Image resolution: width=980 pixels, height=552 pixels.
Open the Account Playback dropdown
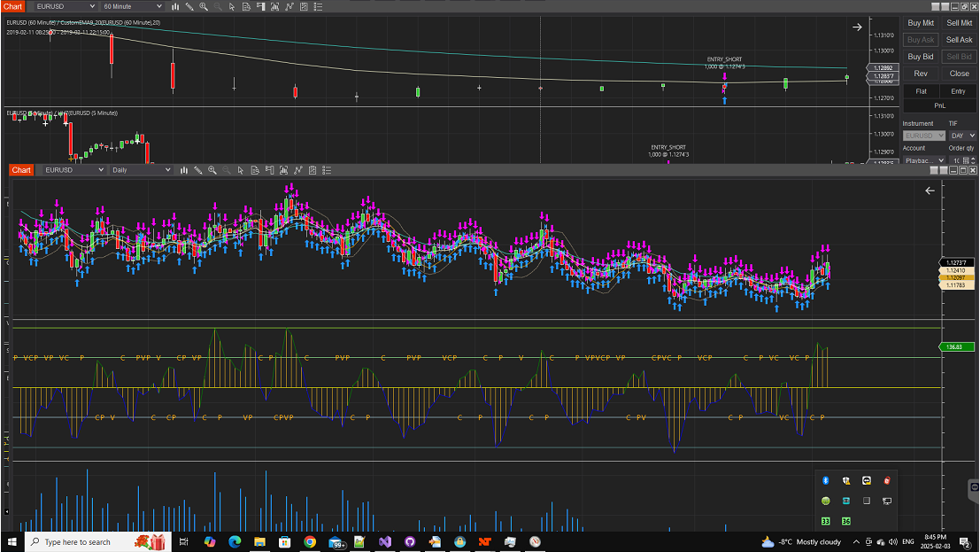[924, 160]
